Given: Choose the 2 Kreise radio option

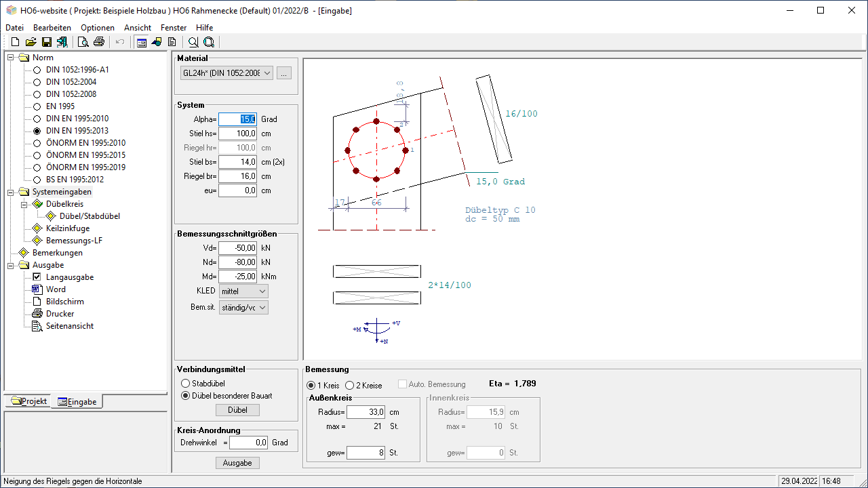Looking at the screenshot, I should 350,386.
